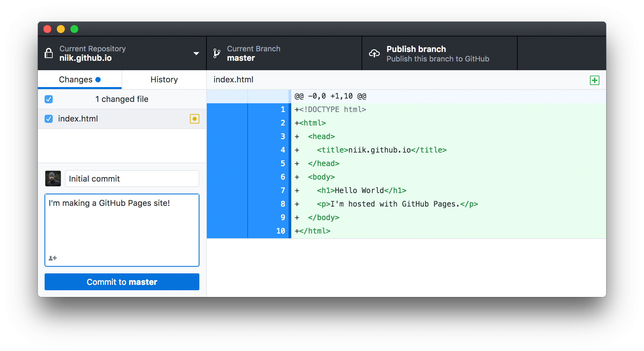This screenshot has width=644, height=351.
Task: Switch to the History tab
Action: [x=164, y=79]
